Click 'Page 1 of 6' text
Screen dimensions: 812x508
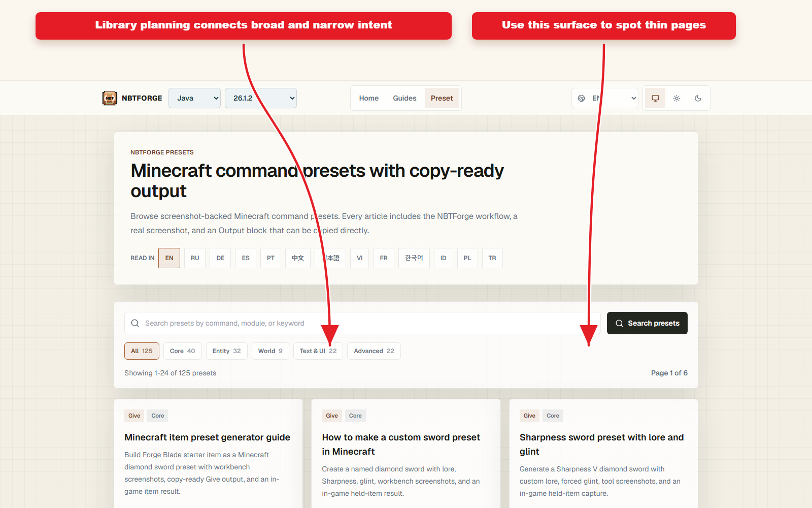669,373
